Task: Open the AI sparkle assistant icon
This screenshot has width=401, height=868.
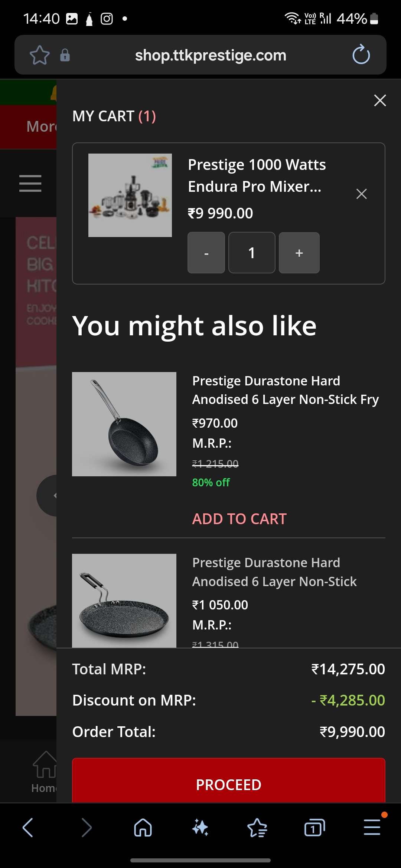Action: (200, 828)
